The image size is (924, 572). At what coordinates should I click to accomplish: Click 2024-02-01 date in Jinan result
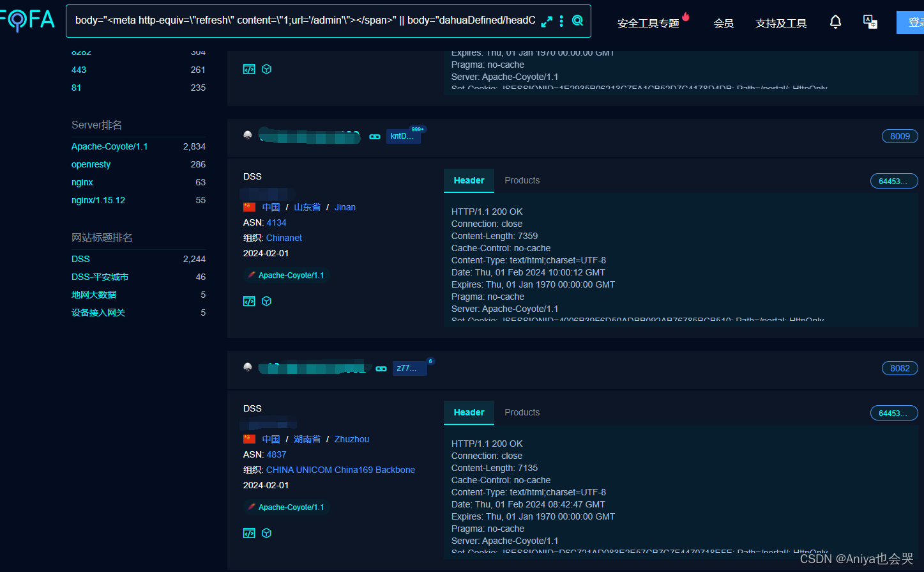click(266, 253)
